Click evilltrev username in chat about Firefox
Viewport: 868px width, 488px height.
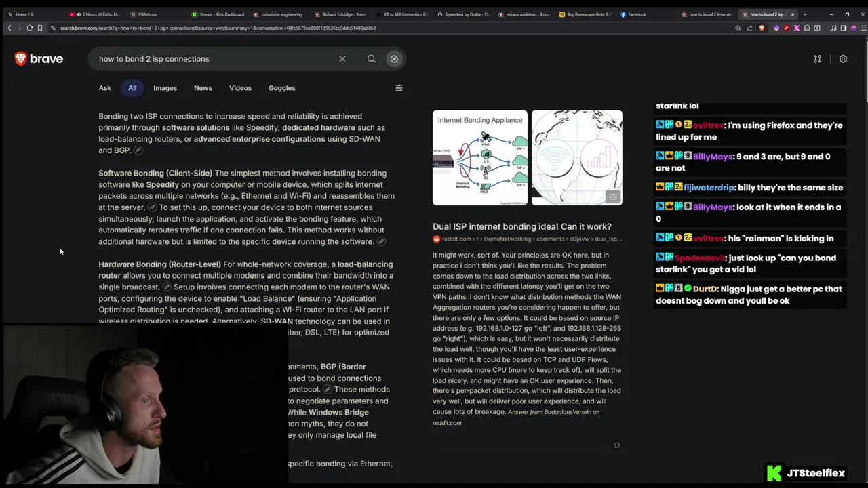[708, 125]
